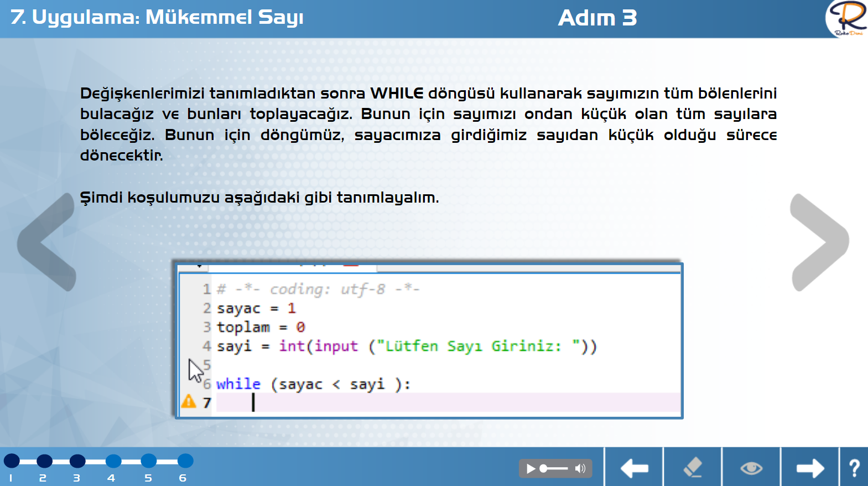The image size is (868, 486).
Task: Click the '7. Uygulama: Mükemmel Sayı' title
Action: point(157,18)
